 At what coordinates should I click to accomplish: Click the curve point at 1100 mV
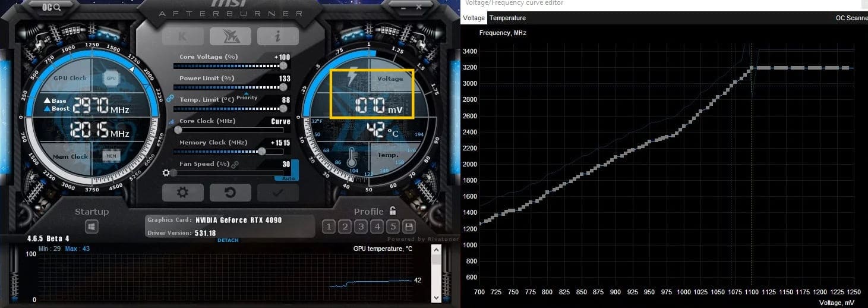point(752,68)
